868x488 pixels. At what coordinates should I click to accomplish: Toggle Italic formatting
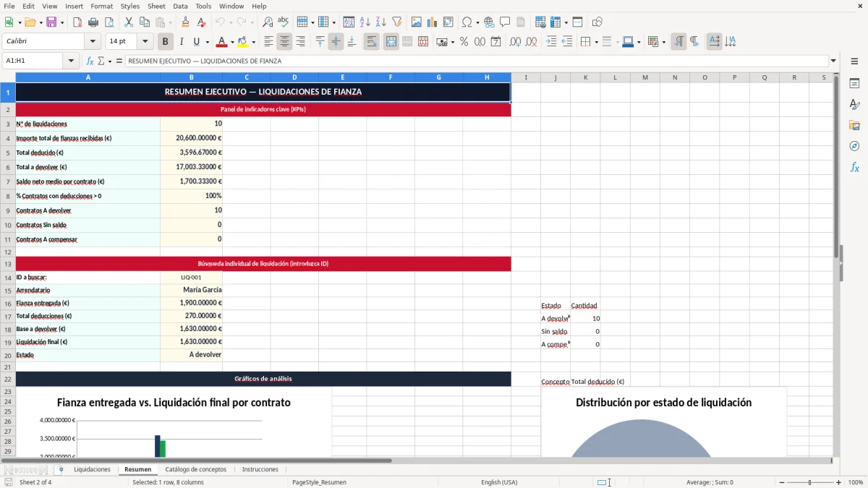pyautogui.click(x=181, y=42)
